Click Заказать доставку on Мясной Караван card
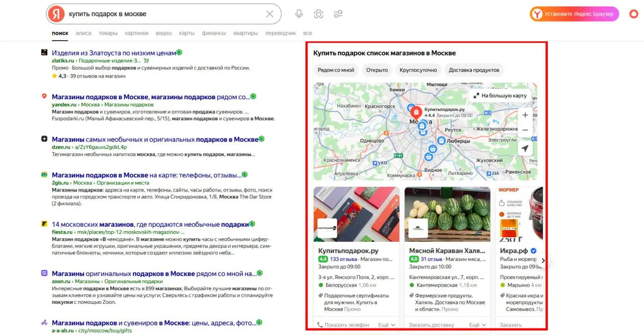644x335 pixels. 432,325
